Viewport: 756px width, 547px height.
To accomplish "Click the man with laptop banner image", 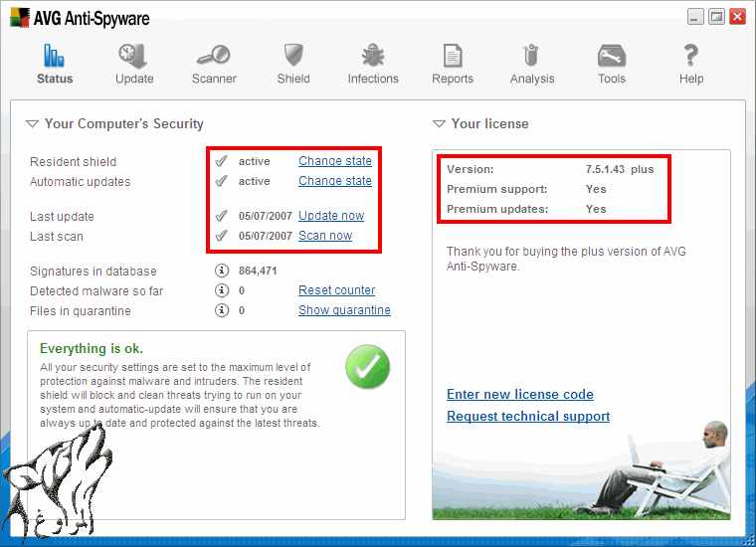I will 581,469.
